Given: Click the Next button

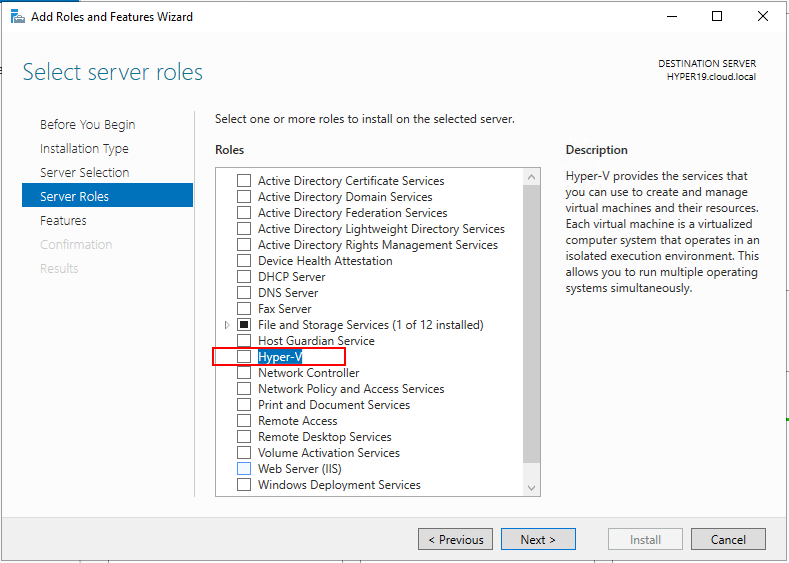Looking at the screenshot, I should click(538, 540).
